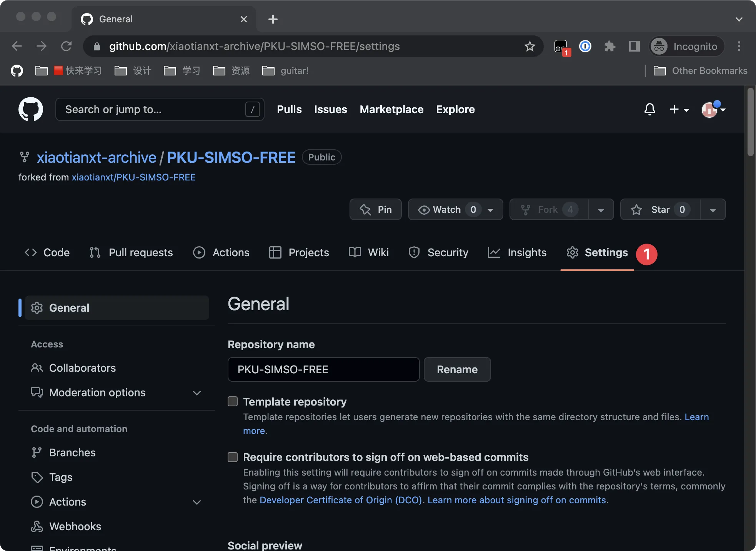
Task: Open a new browser tab
Action: click(273, 19)
